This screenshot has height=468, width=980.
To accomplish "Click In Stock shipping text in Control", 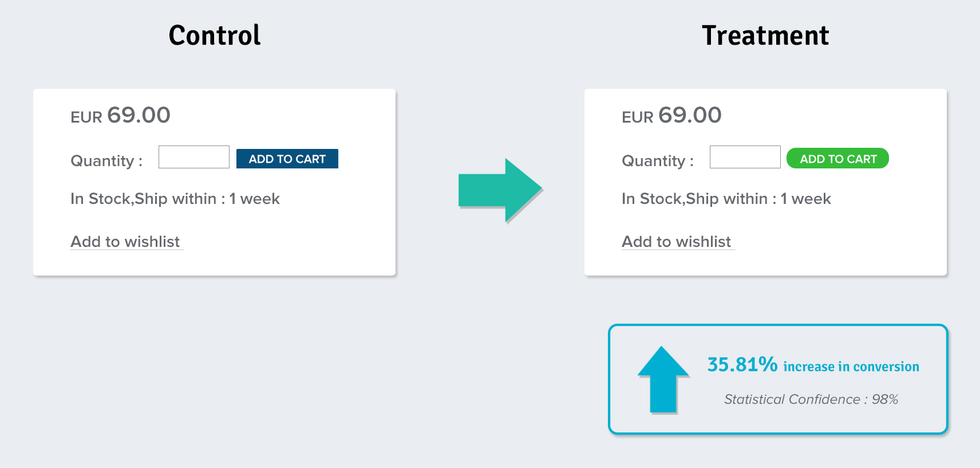I will (175, 199).
